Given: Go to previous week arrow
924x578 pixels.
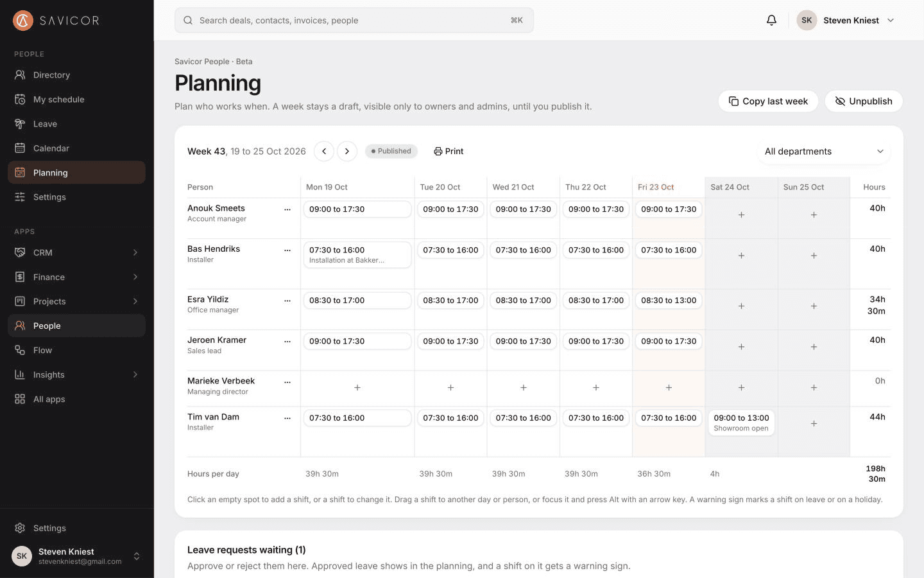Looking at the screenshot, I should [x=324, y=152].
